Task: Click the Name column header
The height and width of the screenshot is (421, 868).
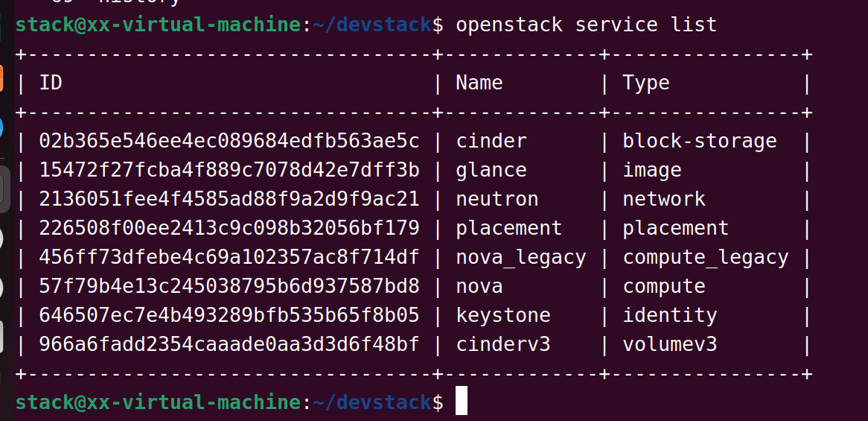Action: pos(479,83)
